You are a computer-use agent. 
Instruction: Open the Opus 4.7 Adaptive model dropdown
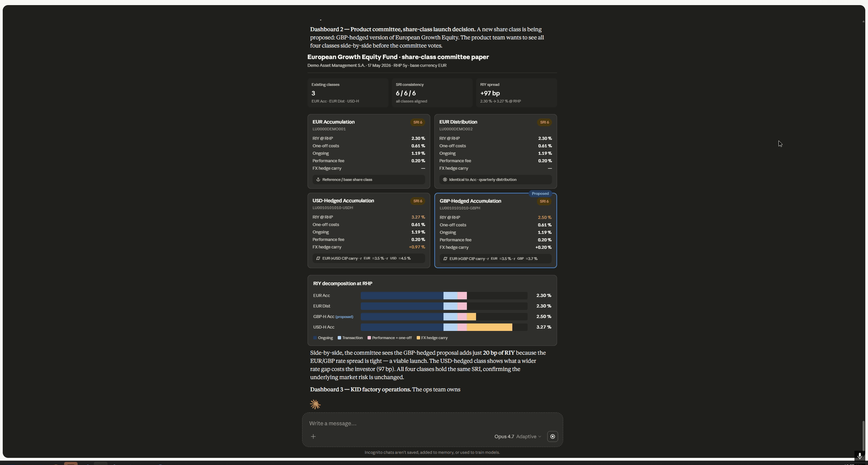[517, 436]
